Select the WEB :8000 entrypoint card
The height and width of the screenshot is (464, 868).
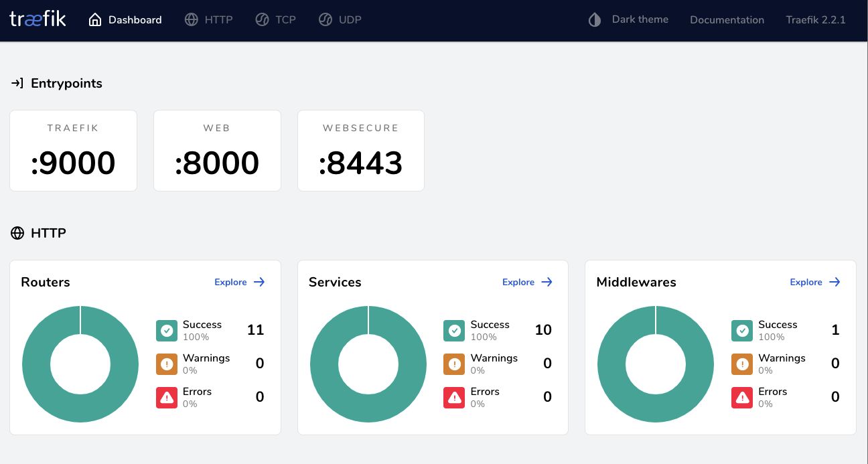[x=217, y=151]
